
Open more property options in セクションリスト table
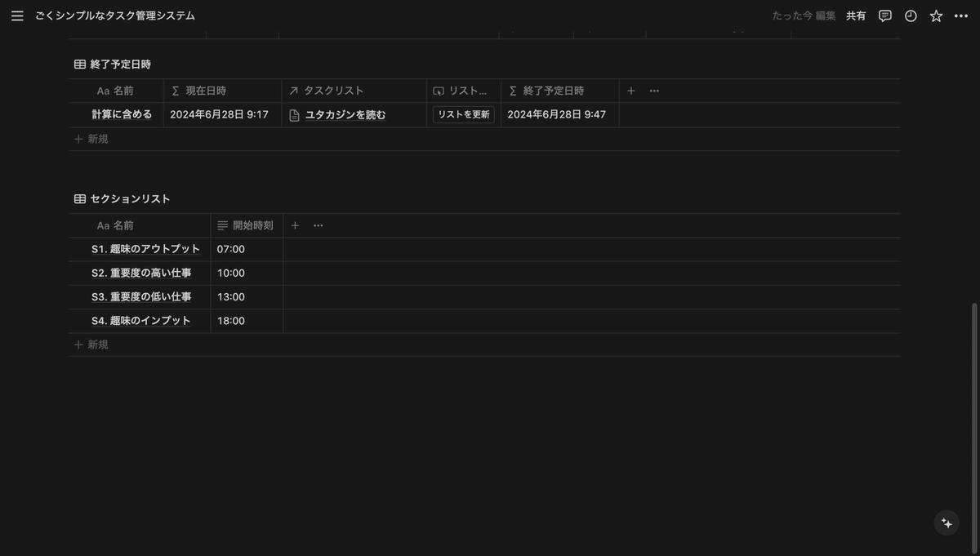pos(318,225)
